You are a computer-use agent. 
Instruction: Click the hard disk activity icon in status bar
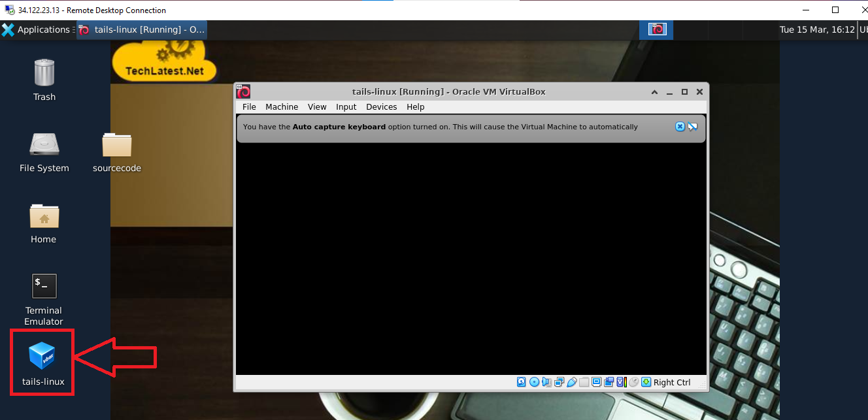pos(521,382)
